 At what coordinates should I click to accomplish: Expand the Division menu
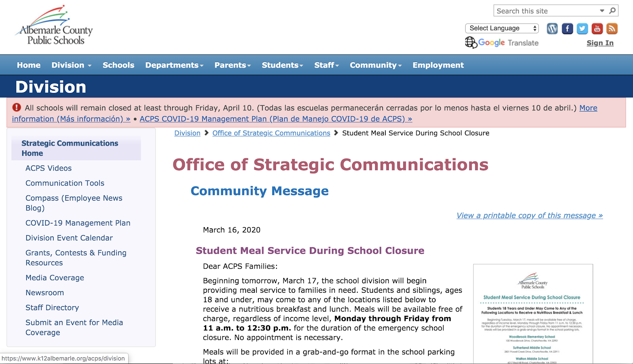click(x=71, y=65)
